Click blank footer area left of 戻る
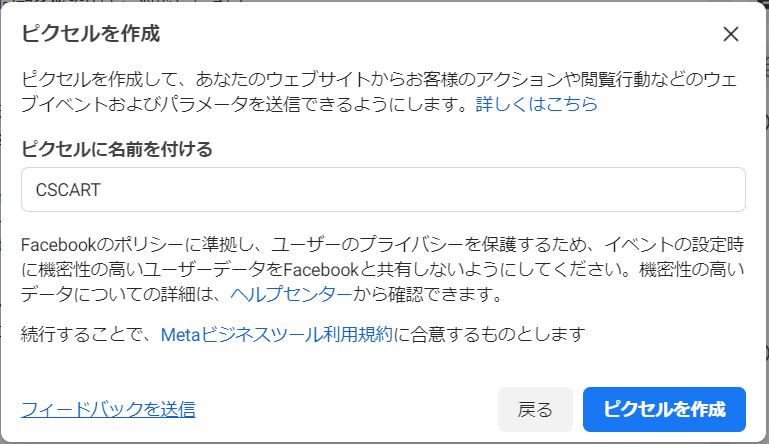 point(350,408)
